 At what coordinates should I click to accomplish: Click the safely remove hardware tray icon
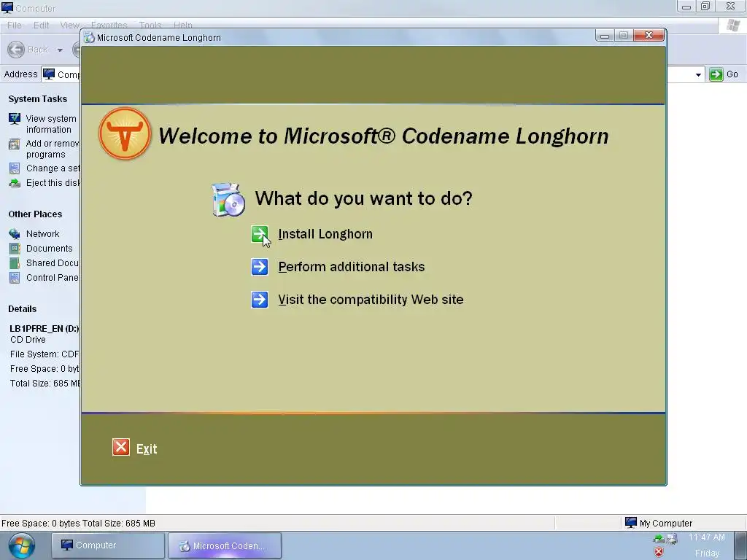click(659, 539)
